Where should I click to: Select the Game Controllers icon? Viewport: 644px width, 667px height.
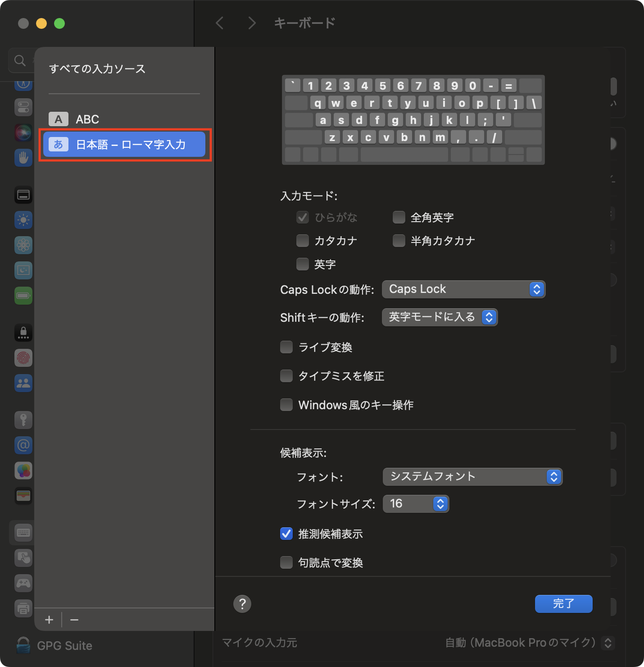point(23,583)
